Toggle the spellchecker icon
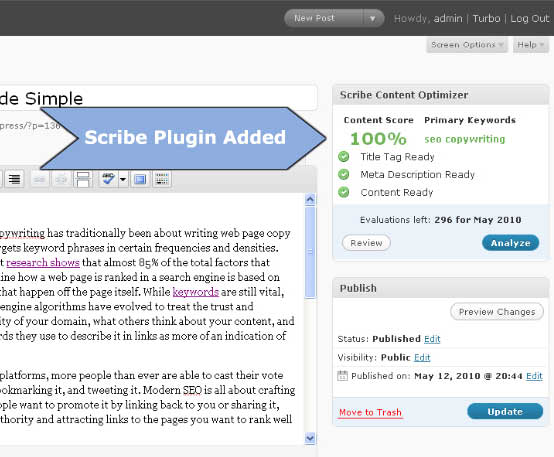The height and width of the screenshot is (457, 554). coord(108,179)
